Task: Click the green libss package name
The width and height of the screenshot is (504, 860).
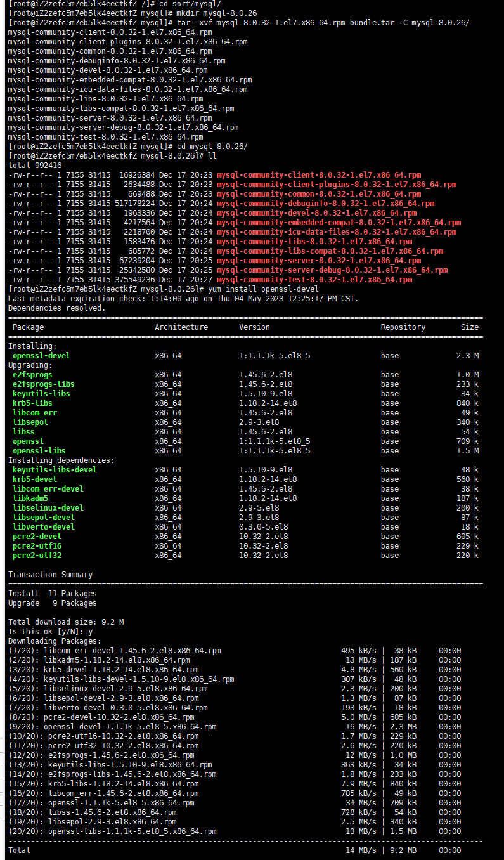Action: click(23, 432)
